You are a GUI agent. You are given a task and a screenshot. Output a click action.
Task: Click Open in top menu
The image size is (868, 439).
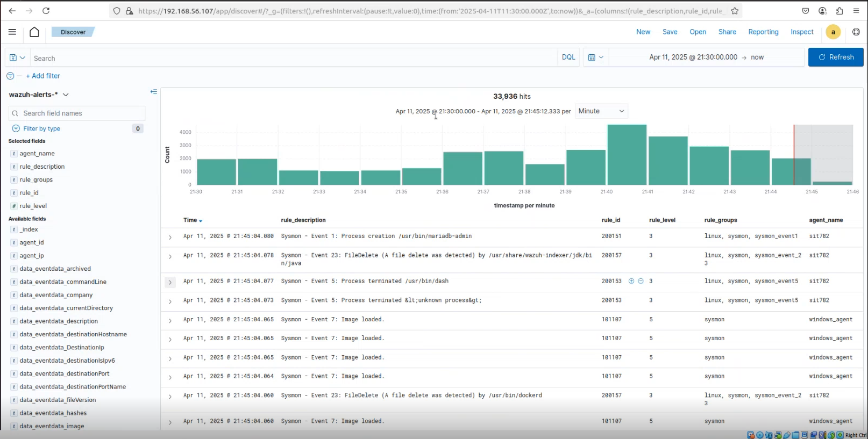[698, 32]
